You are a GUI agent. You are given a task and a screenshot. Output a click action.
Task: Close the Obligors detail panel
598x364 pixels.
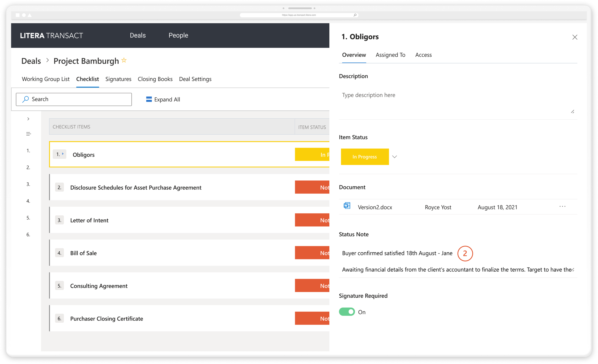pyautogui.click(x=575, y=37)
